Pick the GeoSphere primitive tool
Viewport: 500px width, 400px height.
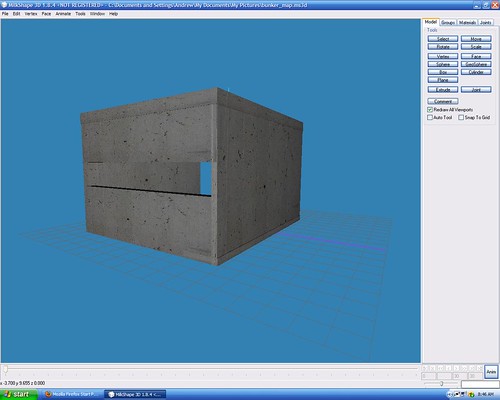click(x=476, y=64)
